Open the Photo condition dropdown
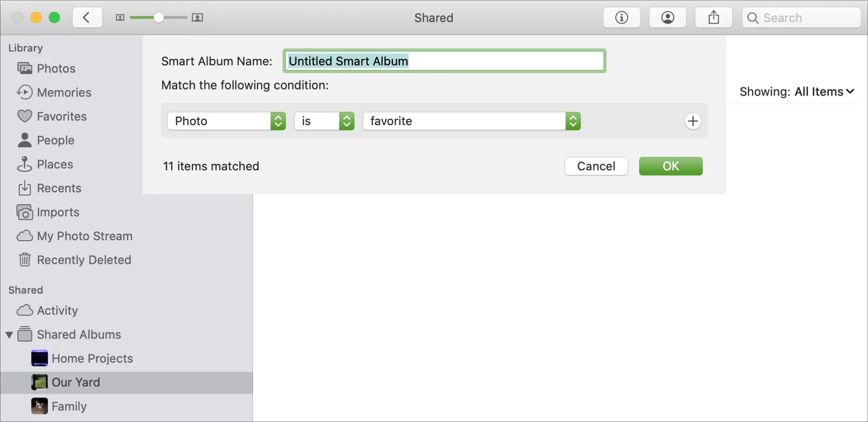Image resolution: width=868 pixels, height=422 pixels. (x=226, y=121)
